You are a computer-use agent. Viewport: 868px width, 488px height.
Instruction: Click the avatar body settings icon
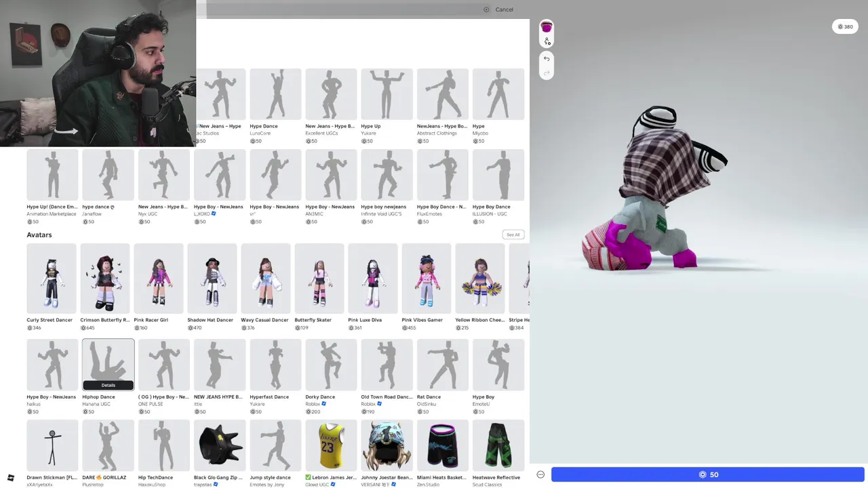547,42
